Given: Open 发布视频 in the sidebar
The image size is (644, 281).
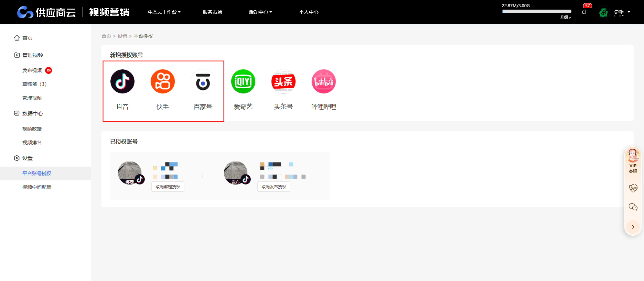Looking at the screenshot, I should click(x=32, y=70).
